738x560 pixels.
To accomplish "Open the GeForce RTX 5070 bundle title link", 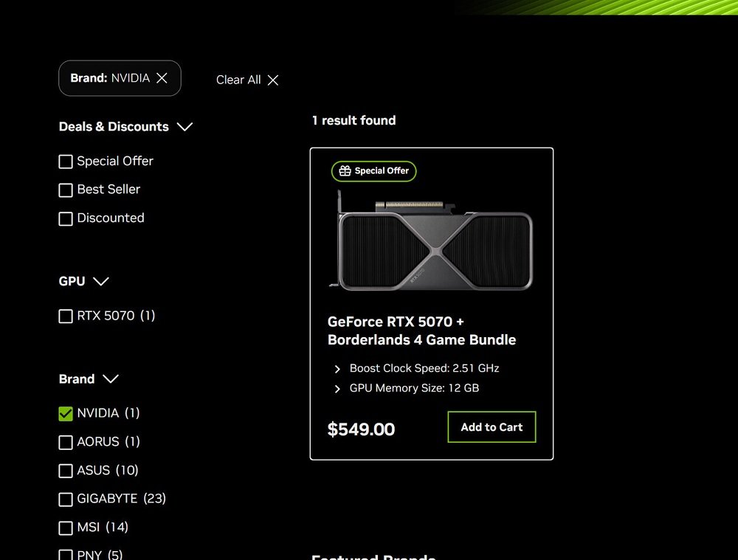I will (421, 331).
